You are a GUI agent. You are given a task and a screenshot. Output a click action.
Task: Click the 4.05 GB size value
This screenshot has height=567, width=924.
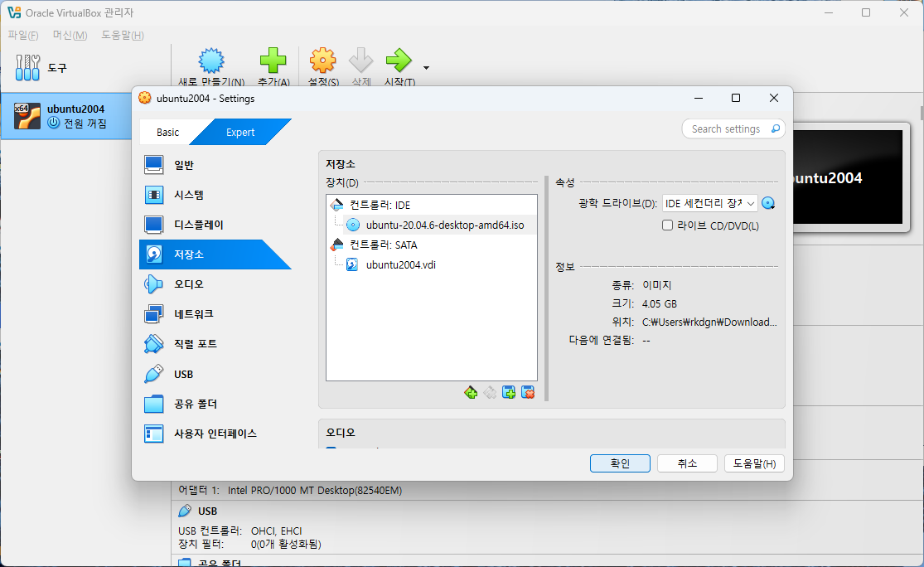(660, 304)
